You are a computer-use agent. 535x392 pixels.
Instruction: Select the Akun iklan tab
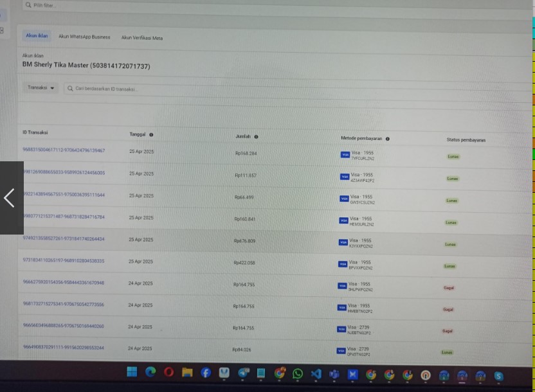pyautogui.click(x=37, y=36)
